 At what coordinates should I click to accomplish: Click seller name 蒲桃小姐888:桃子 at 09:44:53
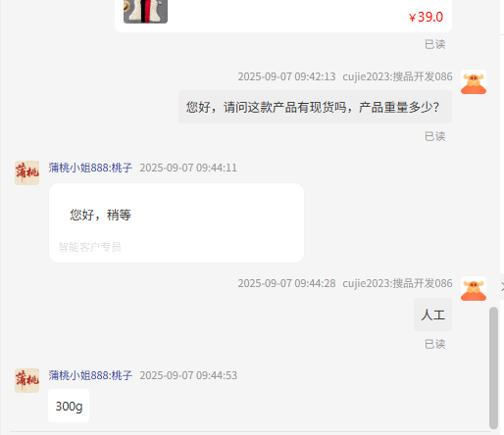tap(90, 375)
